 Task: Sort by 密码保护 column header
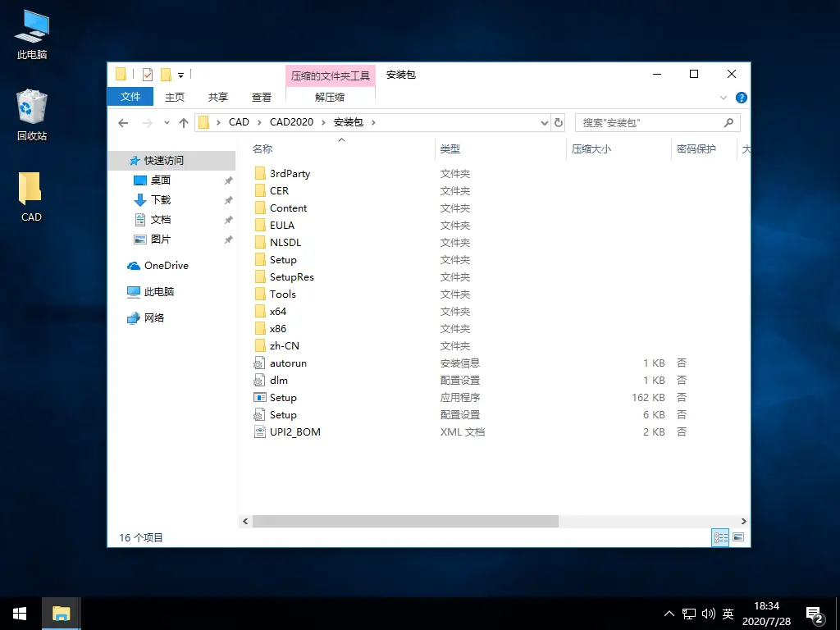click(696, 149)
